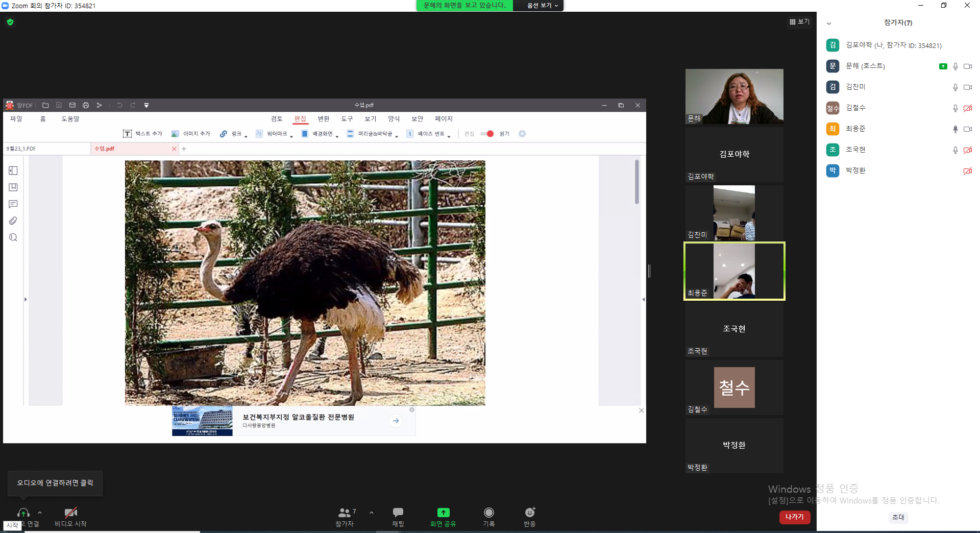Add a new document tab with plus
The height and width of the screenshot is (533, 980).
184,149
